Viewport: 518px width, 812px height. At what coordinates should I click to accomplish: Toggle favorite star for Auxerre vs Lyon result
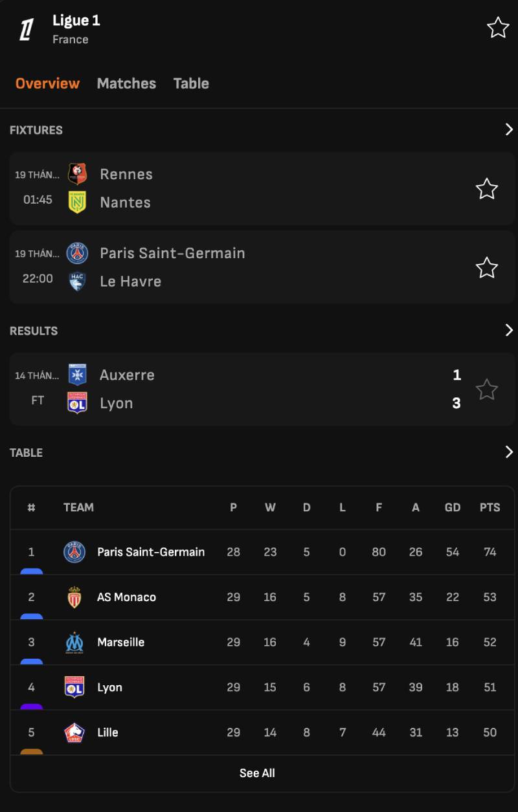coord(487,390)
